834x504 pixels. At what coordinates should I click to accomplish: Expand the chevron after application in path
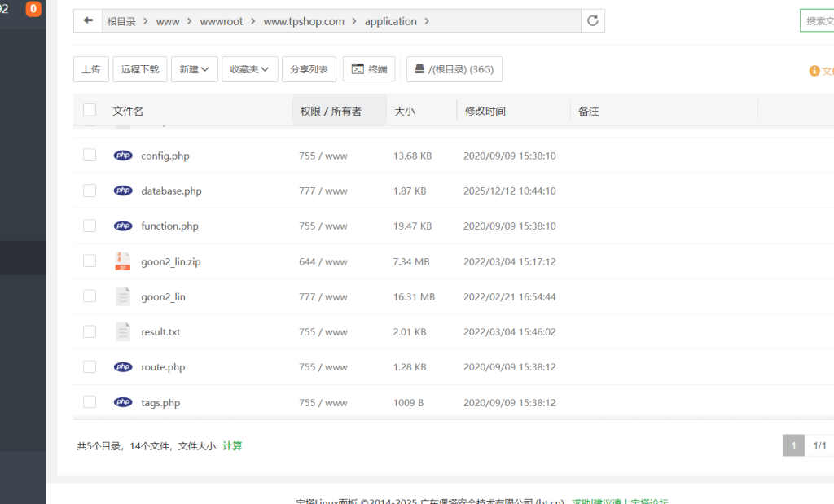coord(428,21)
